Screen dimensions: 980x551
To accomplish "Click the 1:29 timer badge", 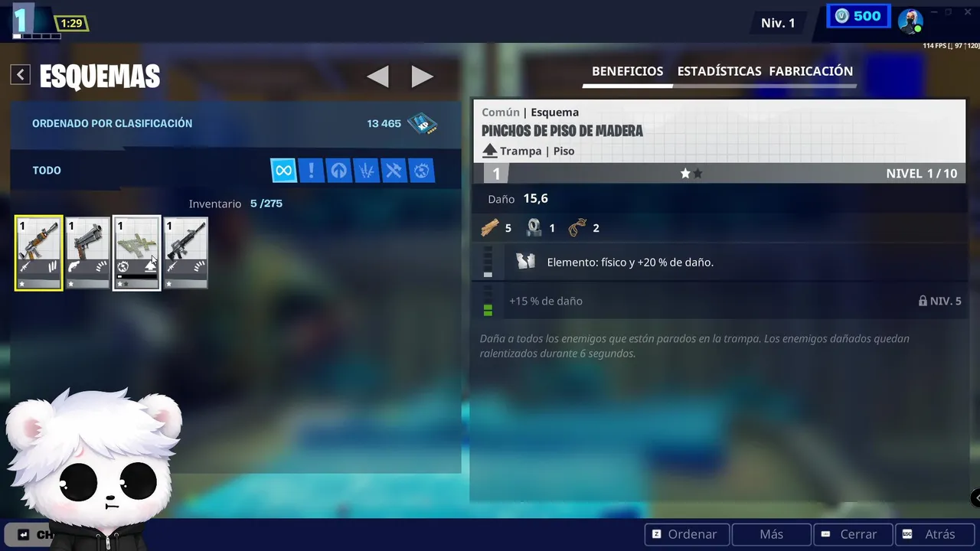I will click(71, 24).
